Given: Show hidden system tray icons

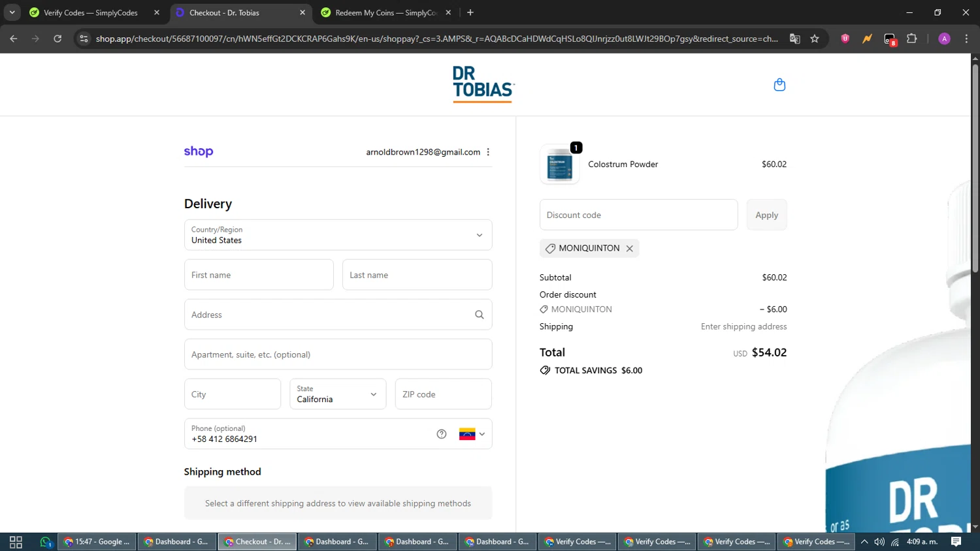Looking at the screenshot, I should point(864,542).
